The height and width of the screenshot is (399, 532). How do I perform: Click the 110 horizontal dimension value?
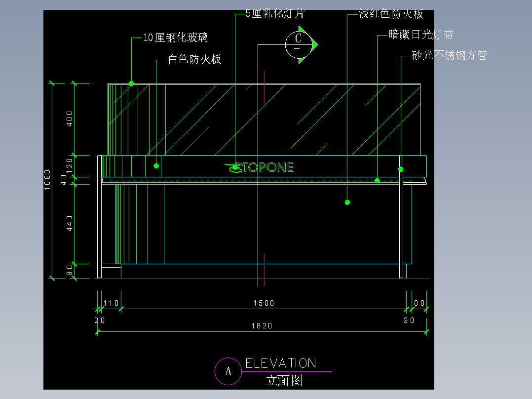coord(111,303)
